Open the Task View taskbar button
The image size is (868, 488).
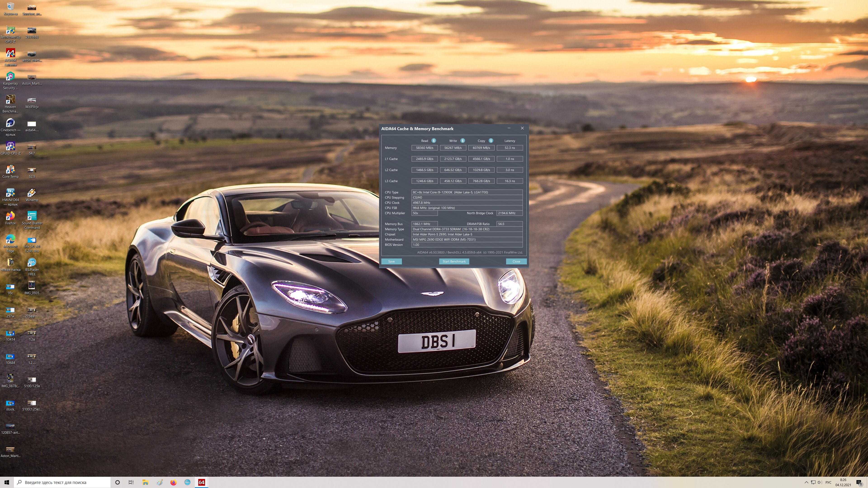[x=131, y=482]
